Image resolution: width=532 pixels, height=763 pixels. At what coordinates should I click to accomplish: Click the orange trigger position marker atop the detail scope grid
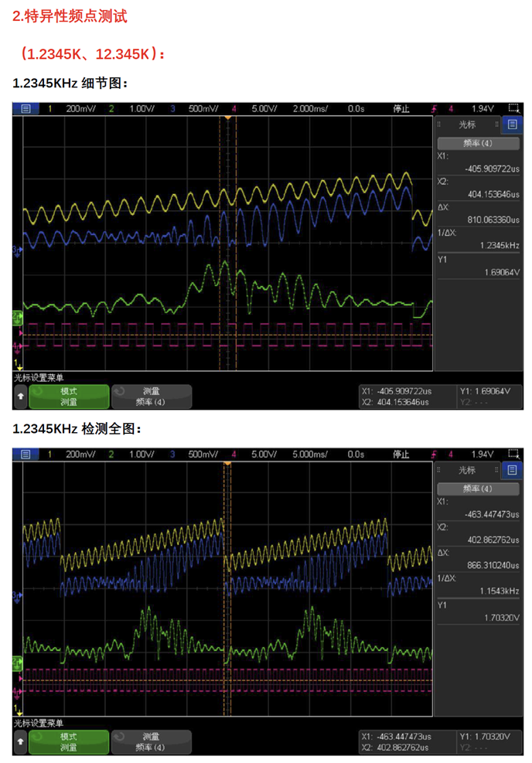point(227,118)
